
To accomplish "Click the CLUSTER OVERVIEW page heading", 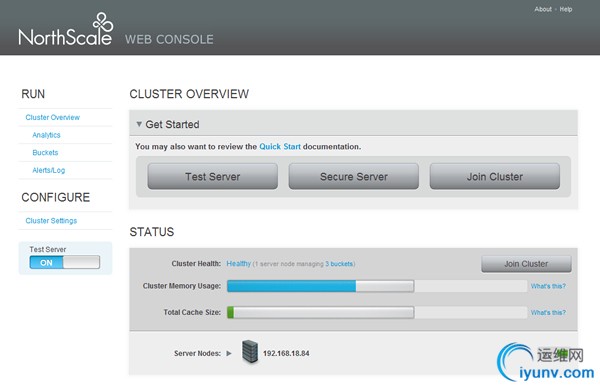I will click(189, 94).
